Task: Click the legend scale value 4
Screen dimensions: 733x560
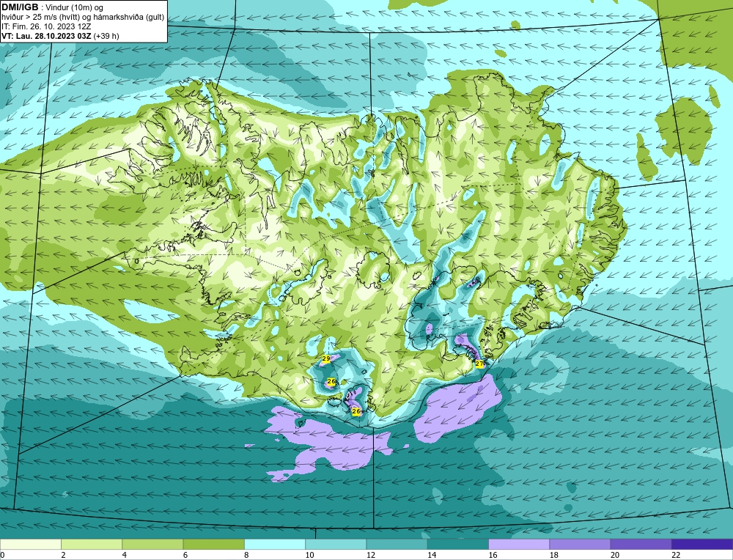Action: 125,555
